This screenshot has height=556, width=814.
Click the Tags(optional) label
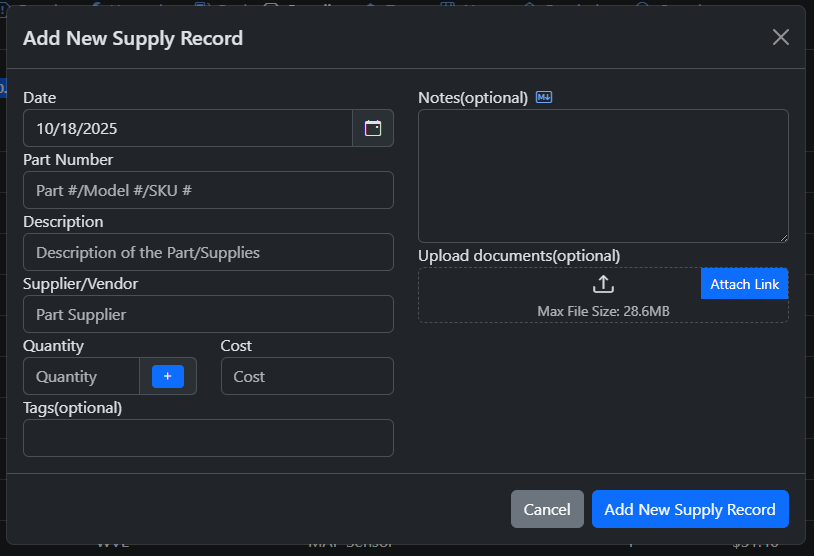[x=73, y=408]
